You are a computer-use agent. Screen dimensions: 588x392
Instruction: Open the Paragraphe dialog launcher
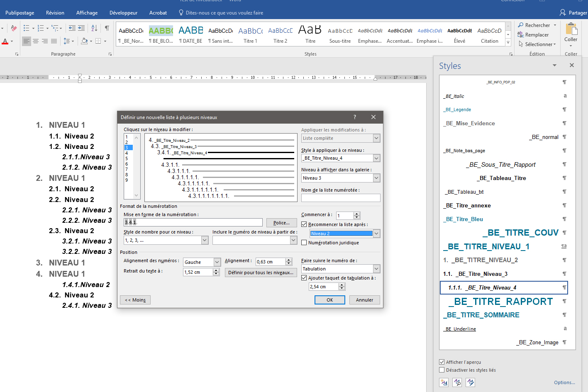[x=110, y=54]
